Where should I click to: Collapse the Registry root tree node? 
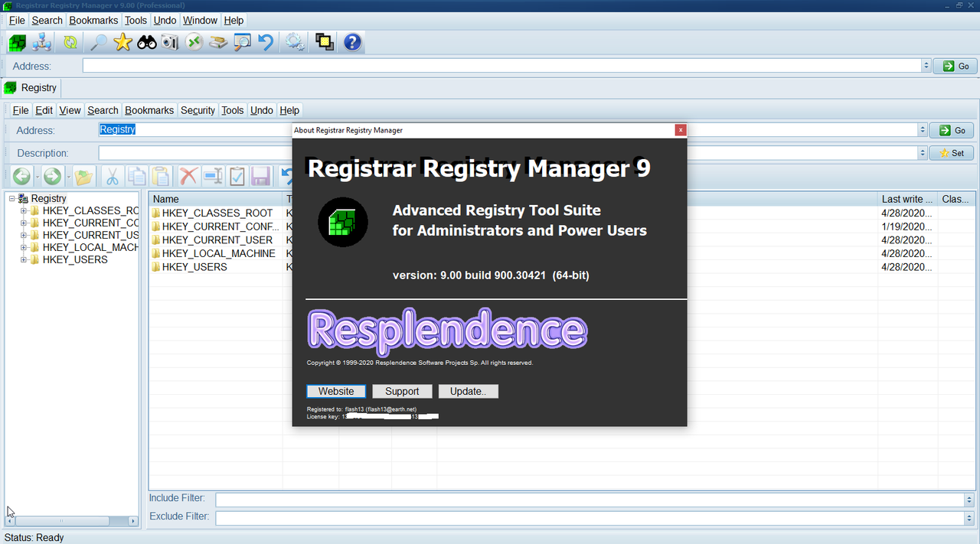pyautogui.click(x=11, y=199)
